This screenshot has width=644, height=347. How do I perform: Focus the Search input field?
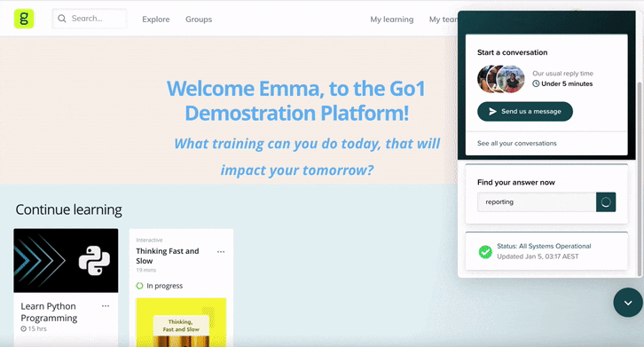(90, 19)
